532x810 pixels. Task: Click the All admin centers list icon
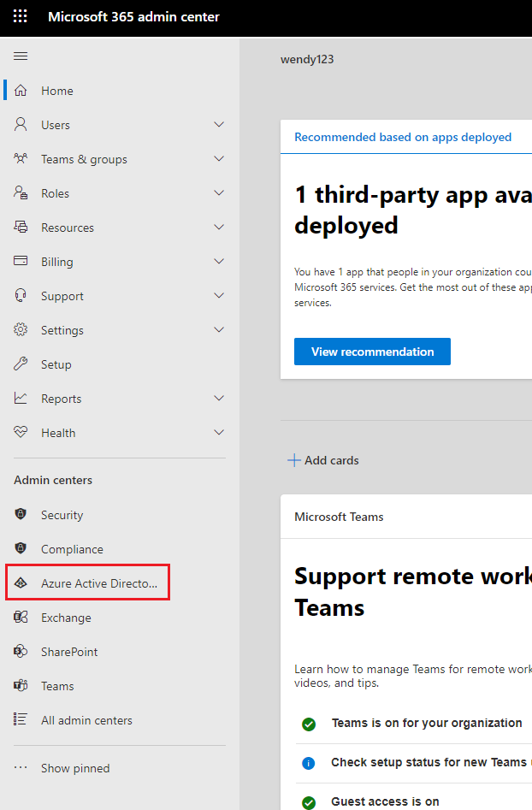[x=21, y=719]
